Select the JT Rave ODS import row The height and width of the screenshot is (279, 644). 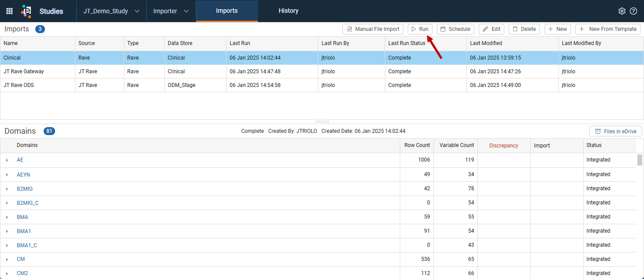(322, 85)
